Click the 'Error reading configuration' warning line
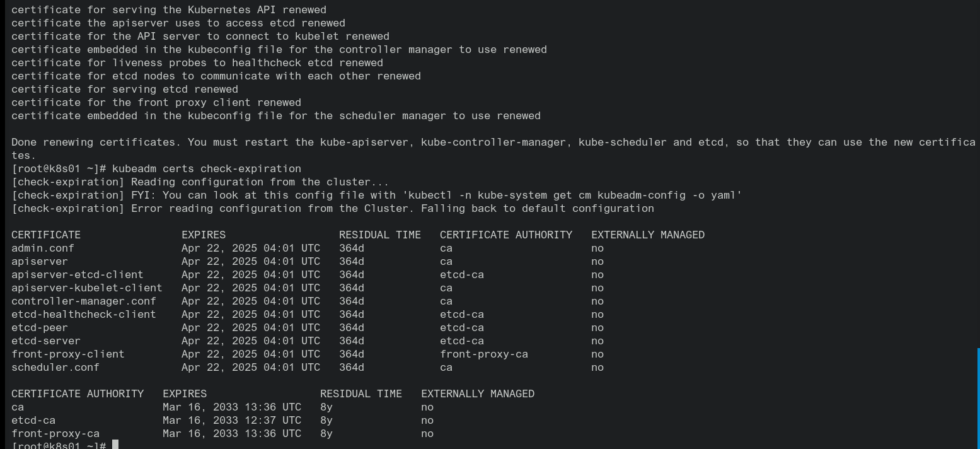Screen dimensions: 980x449 coord(392,209)
